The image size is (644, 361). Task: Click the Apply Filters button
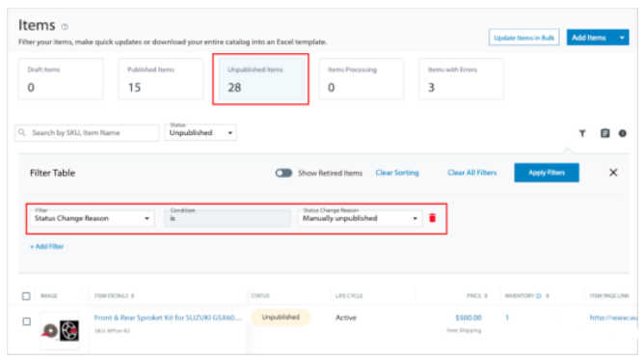[547, 173]
